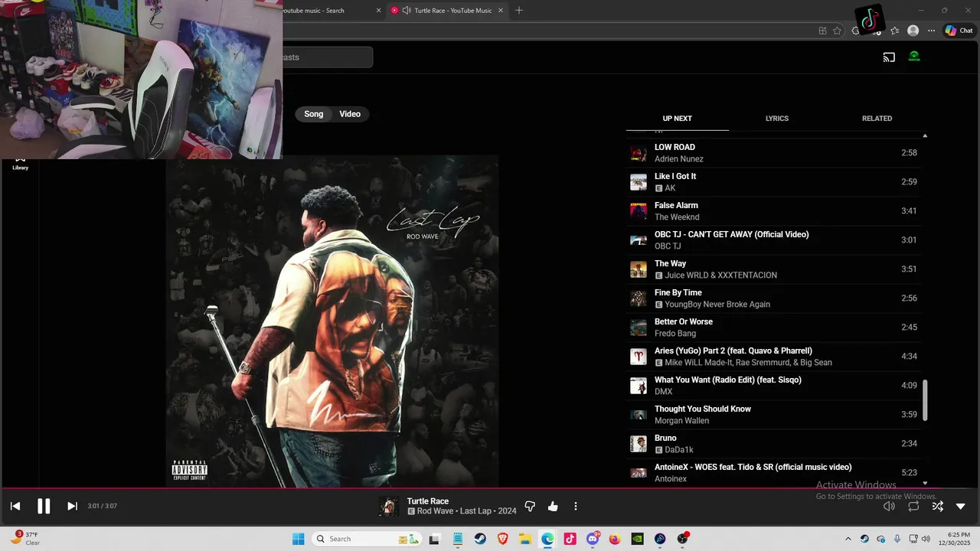
Task: Skip to the next track
Action: coord(72,506)
